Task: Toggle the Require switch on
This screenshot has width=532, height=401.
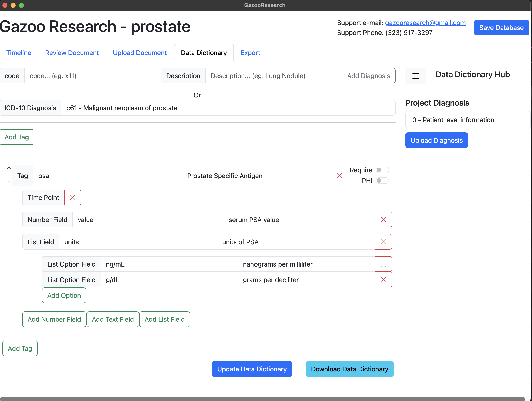Action: click(x=382, y=170)
